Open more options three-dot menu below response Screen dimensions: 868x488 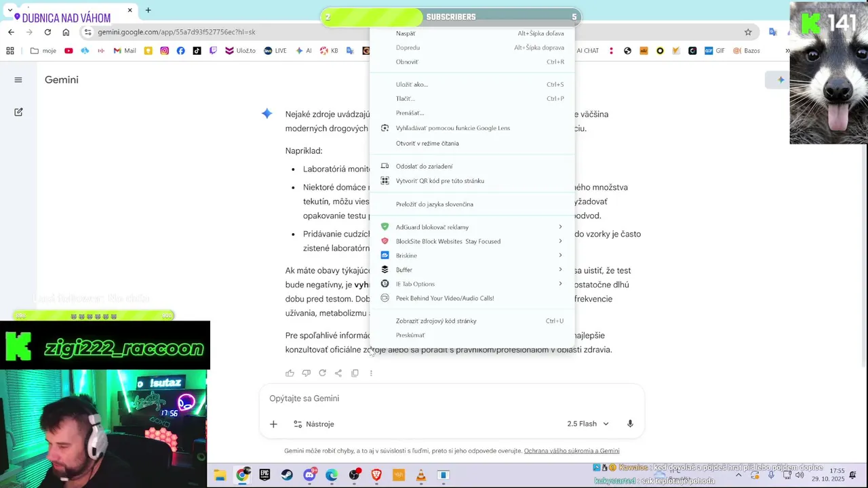point(371,373)
